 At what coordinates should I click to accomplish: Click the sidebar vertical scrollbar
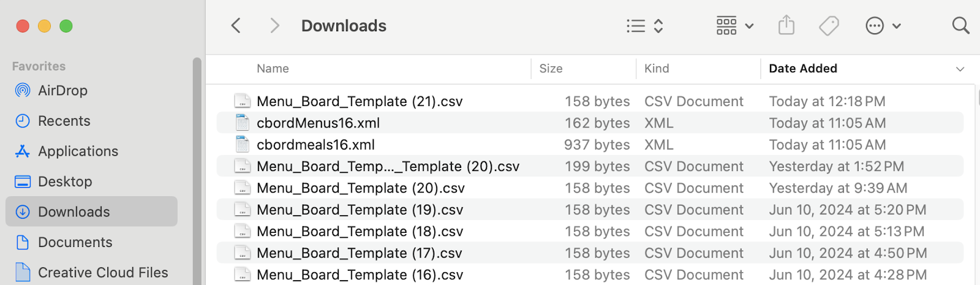197,172
